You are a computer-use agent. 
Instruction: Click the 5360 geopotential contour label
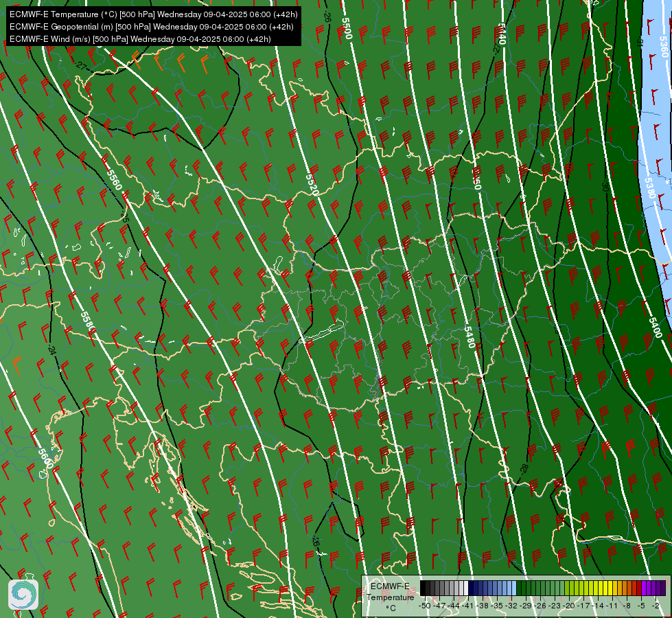[x=663, y=47]
